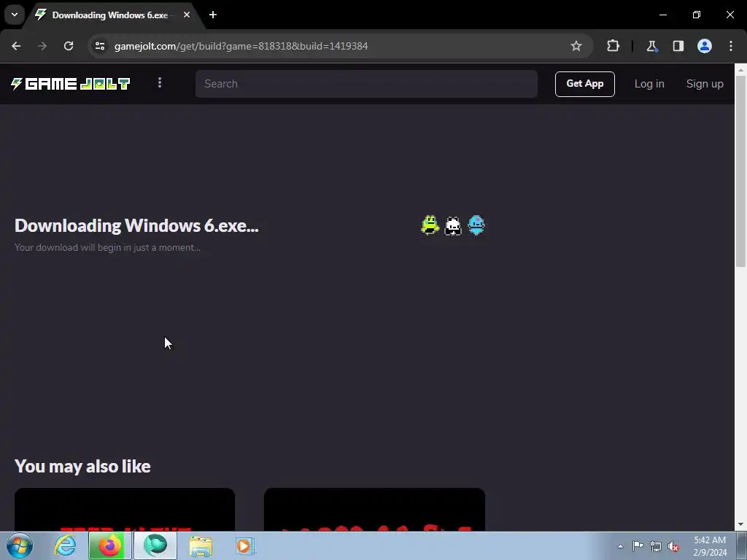View site information icon in address bar
Image resolution: width=747 pixels, height=560 pixels.
tap(100, 46)
